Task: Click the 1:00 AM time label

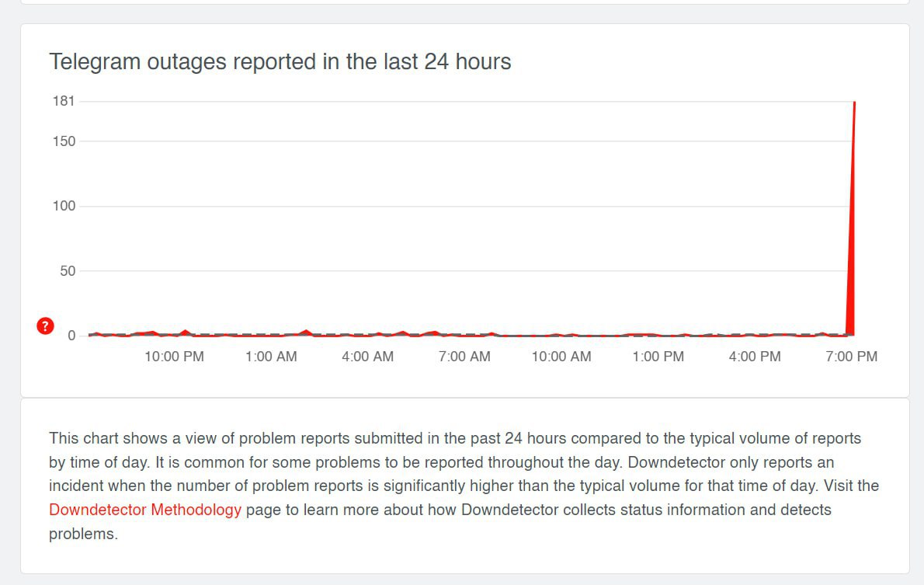Action: coord(271,357)
